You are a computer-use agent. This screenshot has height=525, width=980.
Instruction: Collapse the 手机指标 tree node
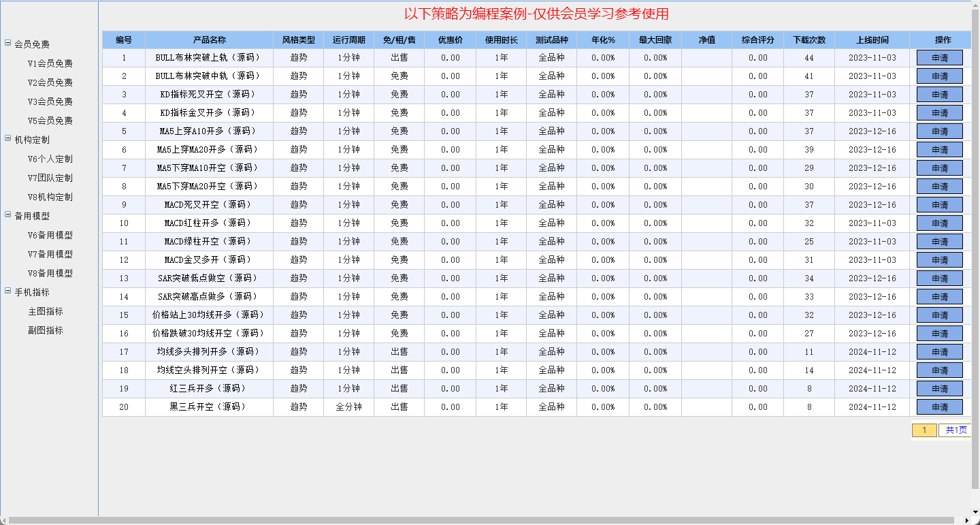(x=8, y=291)
